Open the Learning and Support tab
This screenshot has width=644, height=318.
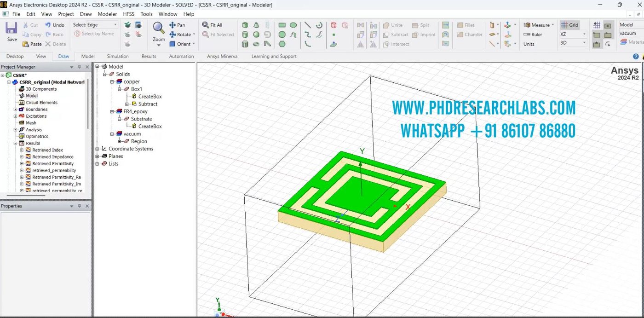274,56
